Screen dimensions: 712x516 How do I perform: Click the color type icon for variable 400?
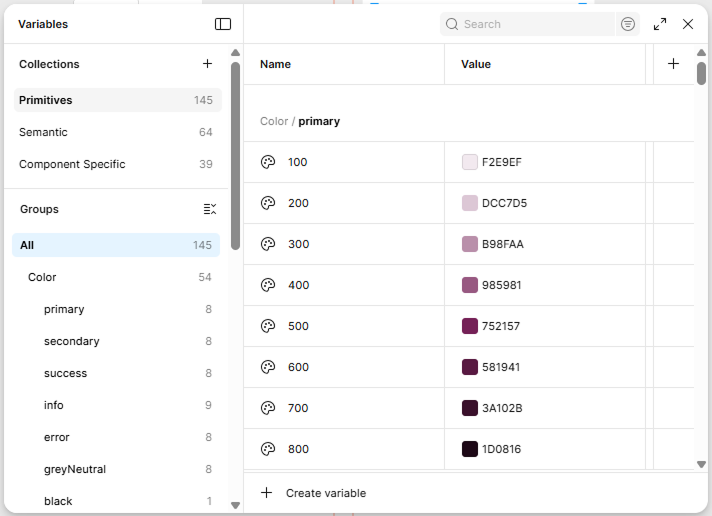(268, 285)
